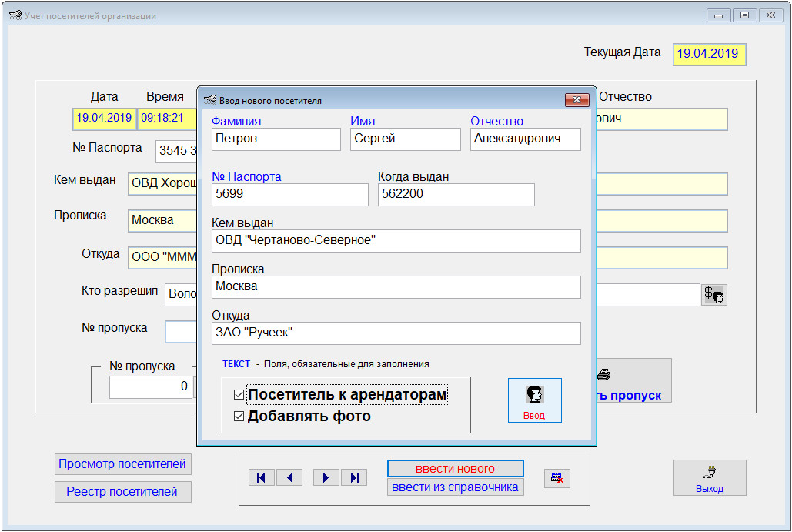Screen dimensions: 792x532
Task: Click the Фамилия field containing Петров
Action: 276,139
